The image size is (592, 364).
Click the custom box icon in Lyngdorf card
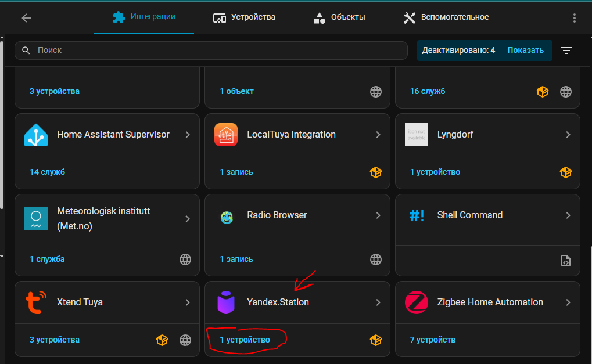click(x=566, y=172)
